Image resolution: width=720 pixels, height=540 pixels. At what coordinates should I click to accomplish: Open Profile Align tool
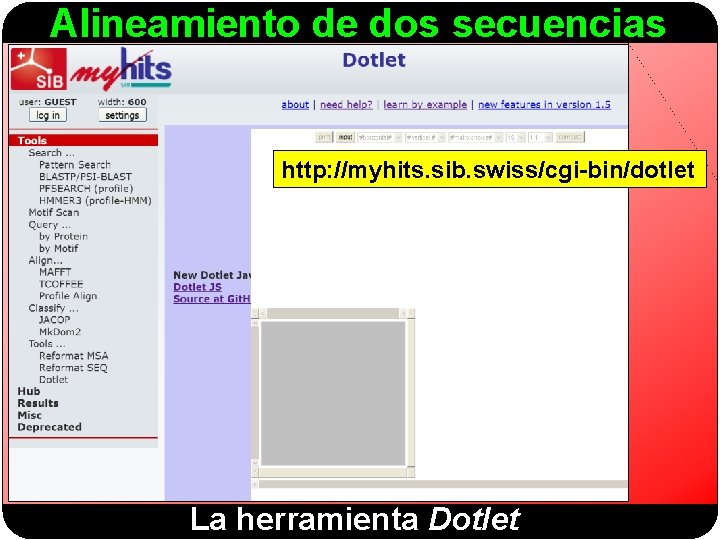coord(68,296)
